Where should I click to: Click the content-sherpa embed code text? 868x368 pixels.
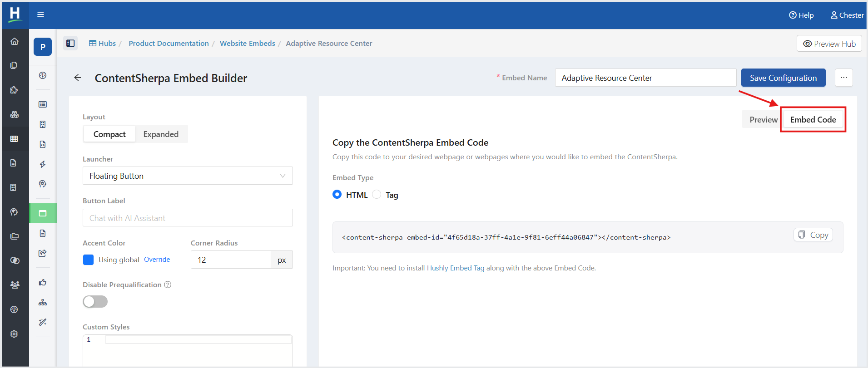[x=506, y=237]
